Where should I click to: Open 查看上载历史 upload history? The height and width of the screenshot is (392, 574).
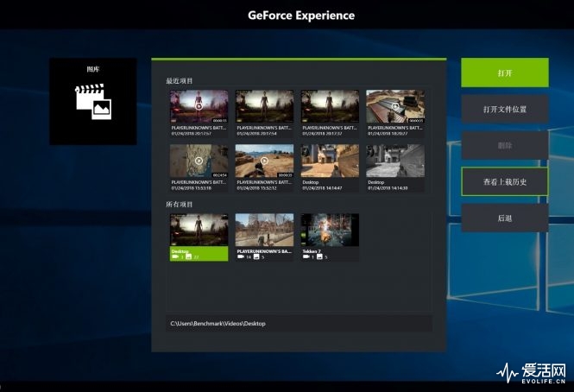(505, 181)
